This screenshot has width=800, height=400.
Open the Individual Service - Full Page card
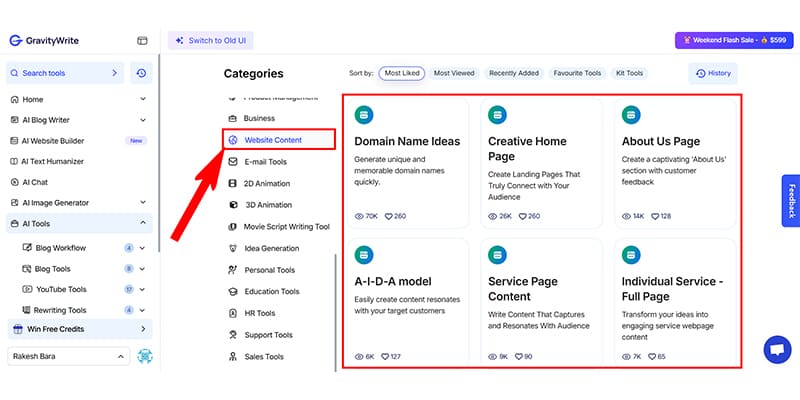[x=676, y=302]
